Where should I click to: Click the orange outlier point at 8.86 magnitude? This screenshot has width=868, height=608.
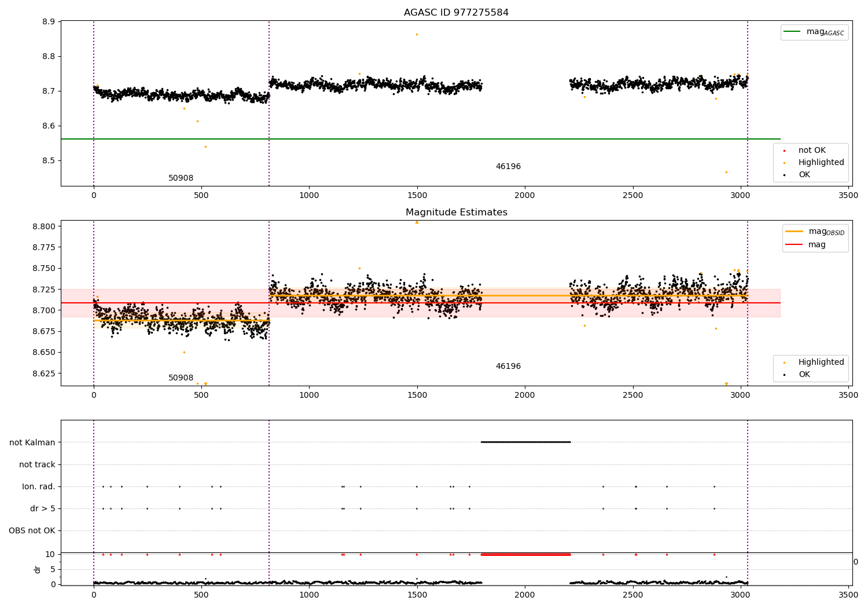(417, 34)
